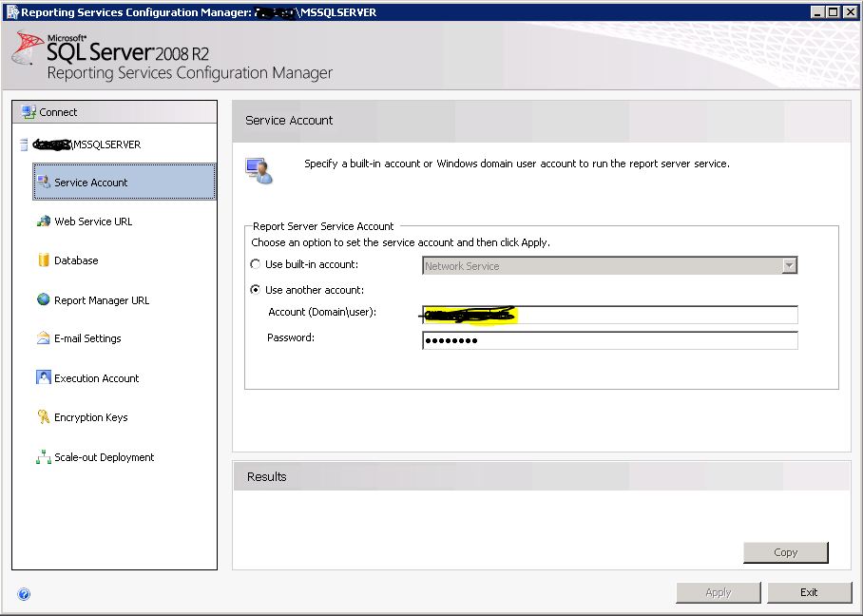Screen dimensions: 863x616
Task: Select the Use built-in account radio button
Action: pos(255,265)
